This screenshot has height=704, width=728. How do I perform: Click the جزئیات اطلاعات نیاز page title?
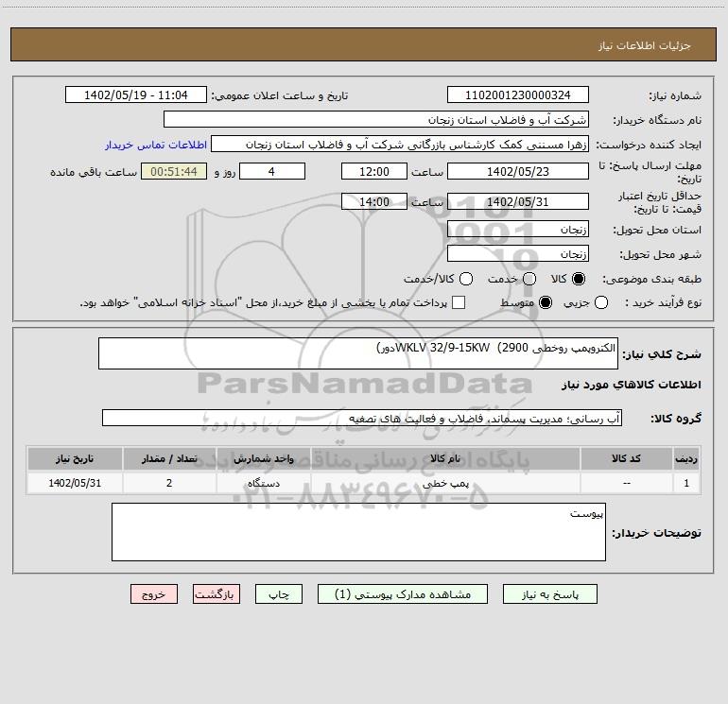click(x=645, y=45)
